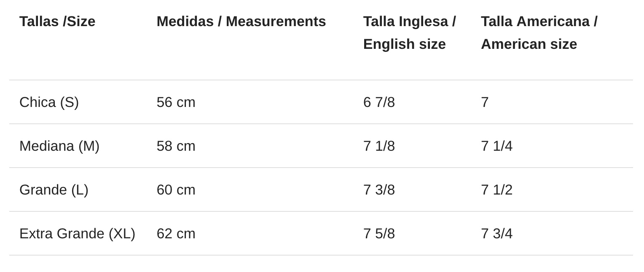The image size is (644, 272).
Task: Click the 7 1/2 American size value
Action: tap(496, 190)
